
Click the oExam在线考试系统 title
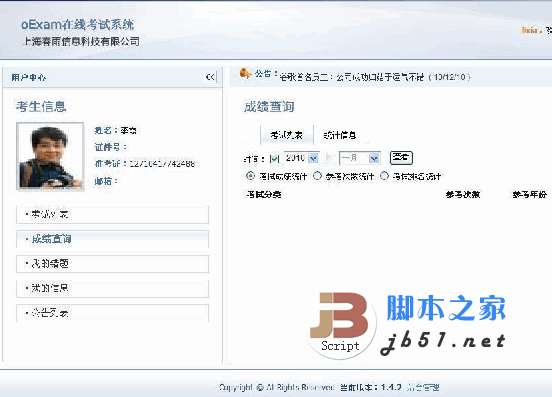(x=77, y=25)
